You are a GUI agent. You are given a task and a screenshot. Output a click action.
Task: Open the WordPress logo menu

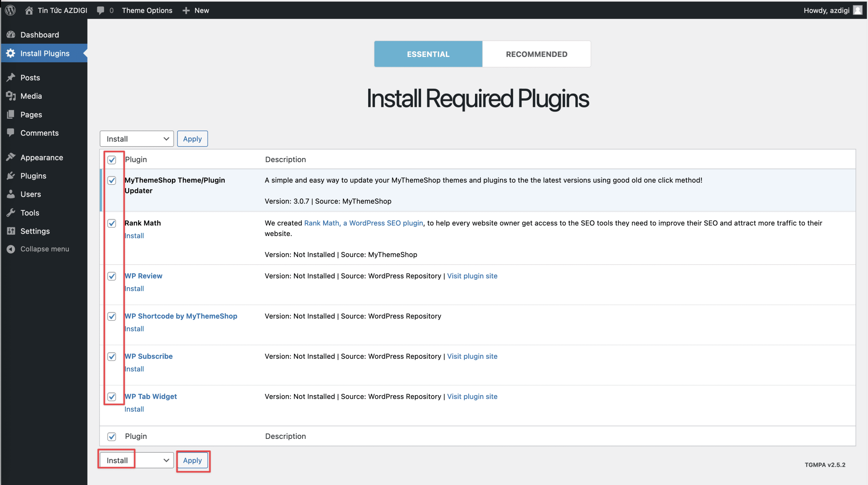point(11,10)
